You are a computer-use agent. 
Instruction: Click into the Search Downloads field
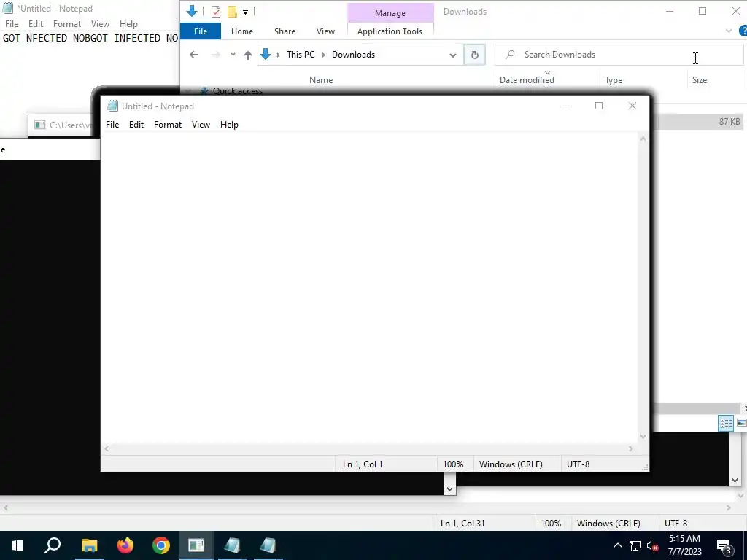(x=619, y=55)
